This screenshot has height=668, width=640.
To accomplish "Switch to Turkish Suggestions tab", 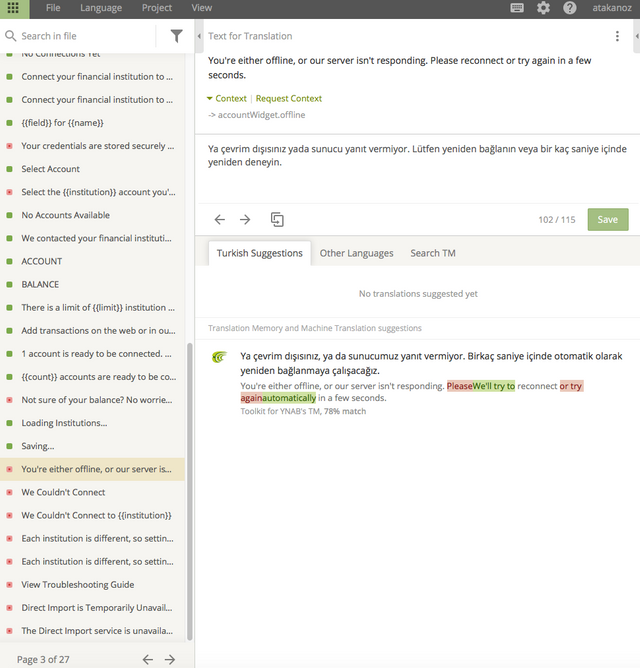I will pos(259,253).
